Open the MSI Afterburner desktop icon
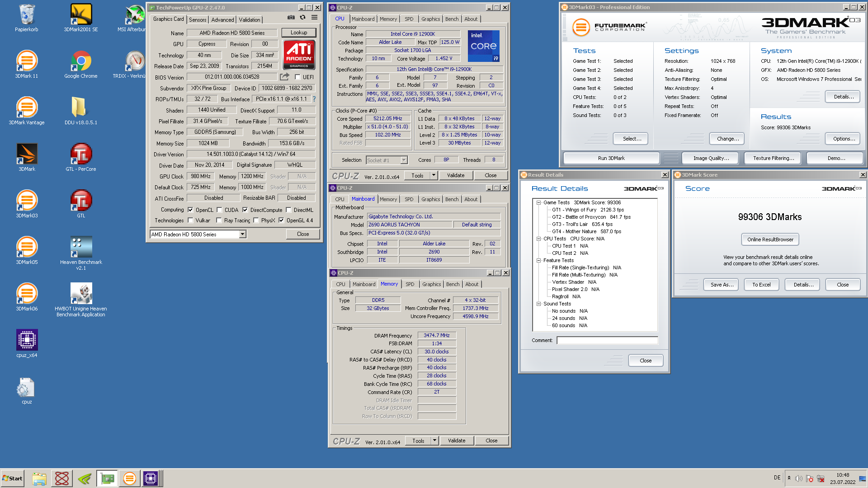 point(134,18)
